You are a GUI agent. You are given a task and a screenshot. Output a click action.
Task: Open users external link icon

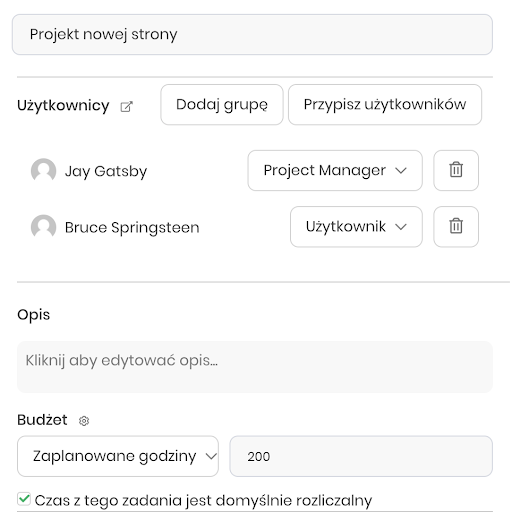126,107
